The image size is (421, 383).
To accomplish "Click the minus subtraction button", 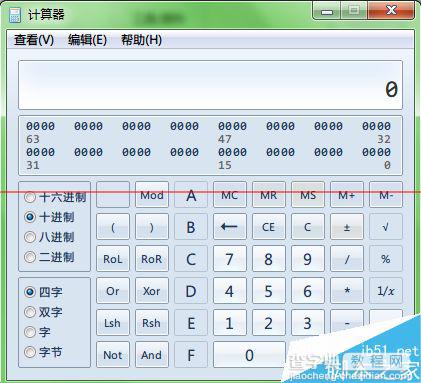I will pos(347,323).
